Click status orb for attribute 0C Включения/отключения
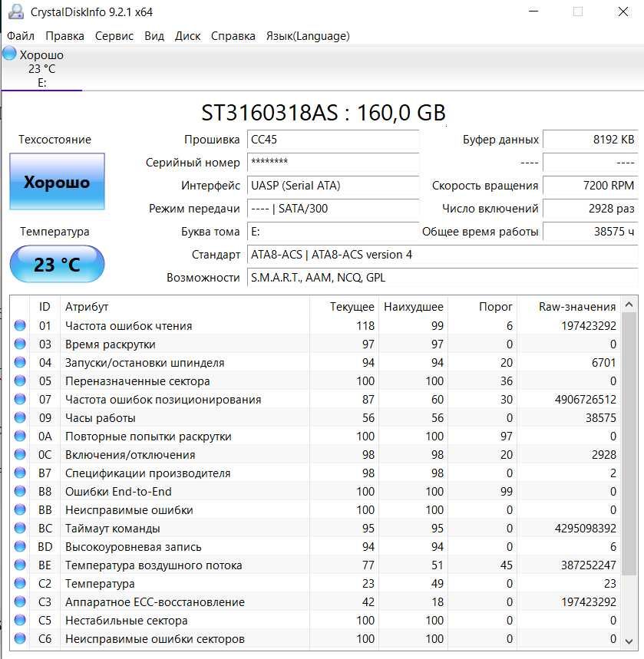This screenshot has width=644, height=659. pyautogui.click(x=20, y=454)
